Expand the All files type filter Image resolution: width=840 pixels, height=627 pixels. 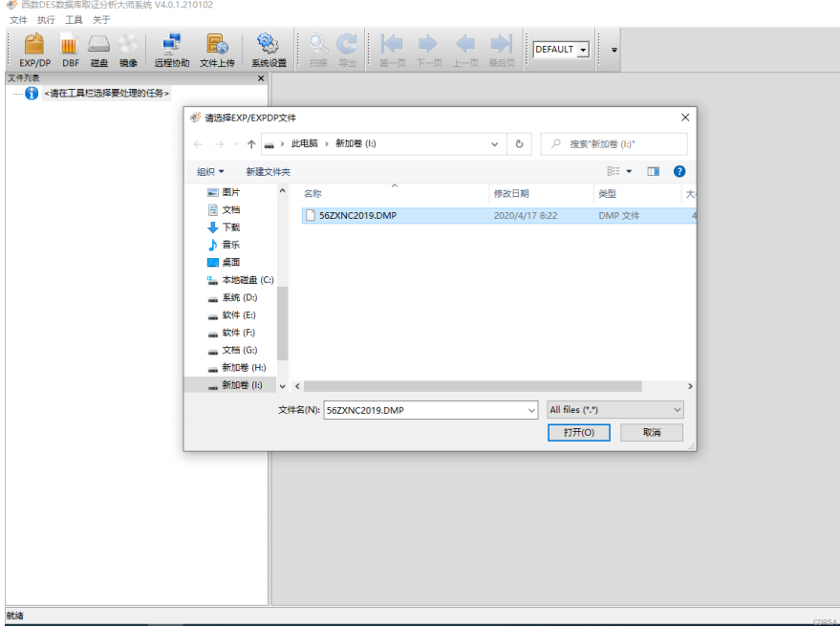[615, 409]
